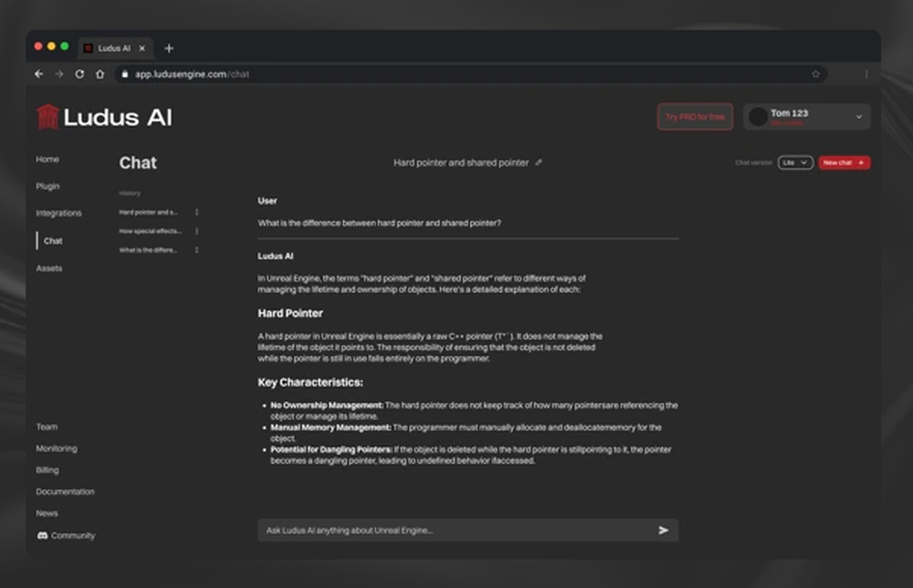The image size is (913, 588).
Task: Click the address bar URL
Action: (192, 74)
